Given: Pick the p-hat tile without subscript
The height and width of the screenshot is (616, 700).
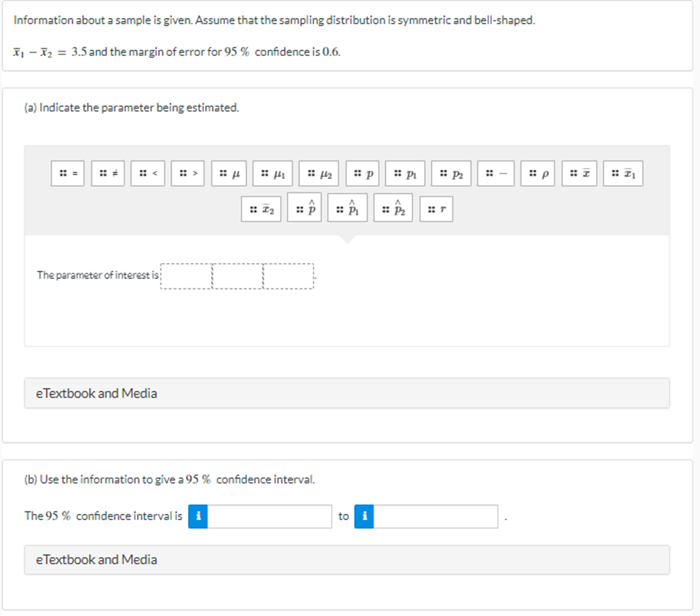Looking at the screenshot, I should tap(304, 208).
